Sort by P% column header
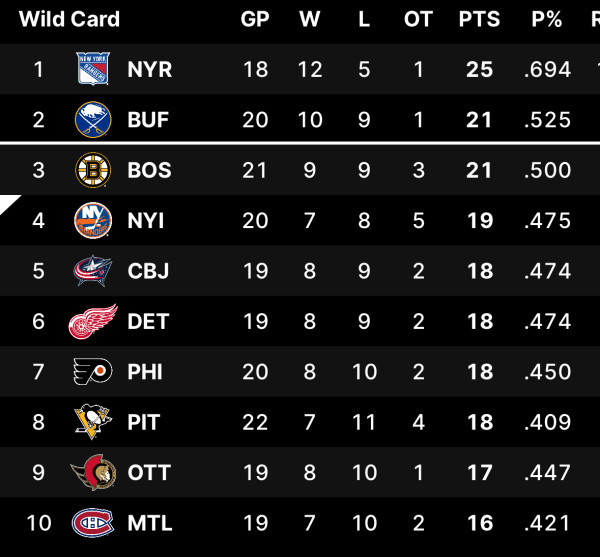This screenshot has height=557, width=600. pos(547,19)
